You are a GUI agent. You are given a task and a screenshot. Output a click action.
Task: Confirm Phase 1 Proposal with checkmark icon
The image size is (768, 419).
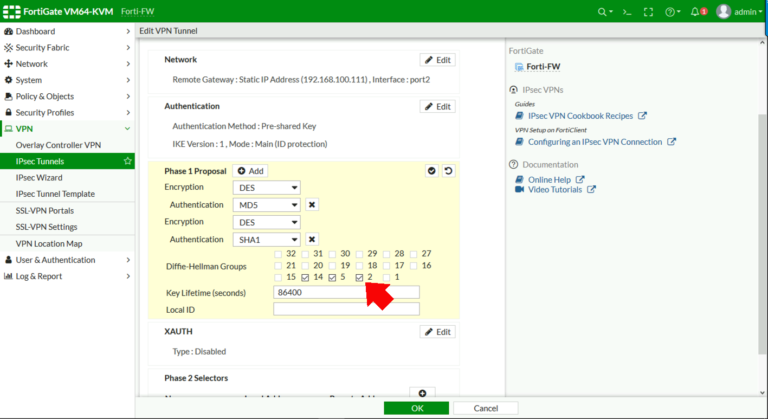click(432, 171)
